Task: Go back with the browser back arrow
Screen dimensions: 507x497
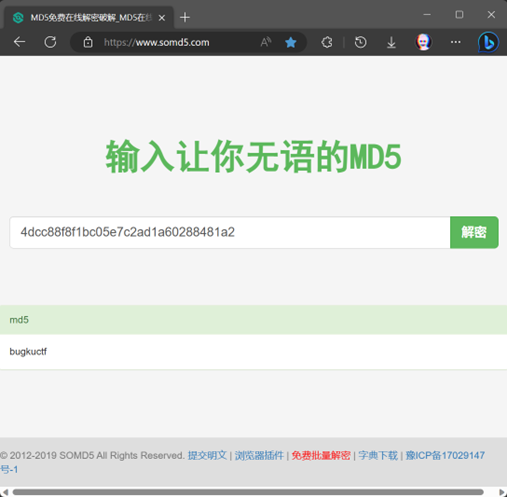Action: (19, 42)
